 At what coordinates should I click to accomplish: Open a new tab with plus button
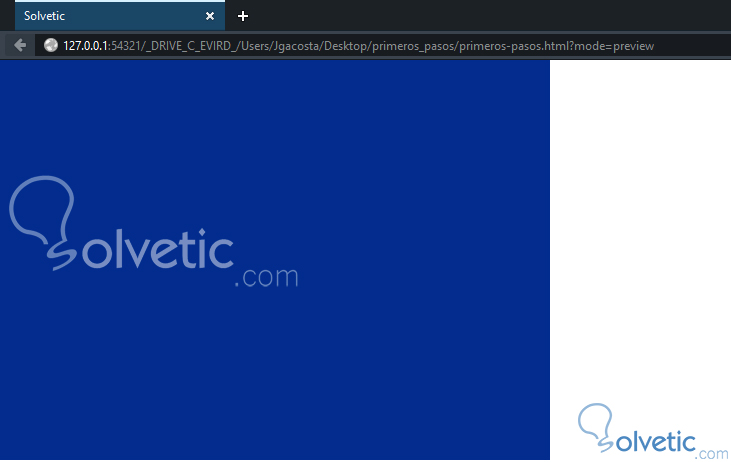(x=242, y=16)
